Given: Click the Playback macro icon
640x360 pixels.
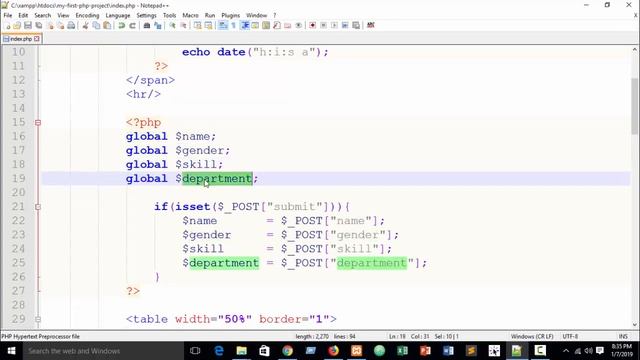Looking at the screenshot, I should coord(334,25).
